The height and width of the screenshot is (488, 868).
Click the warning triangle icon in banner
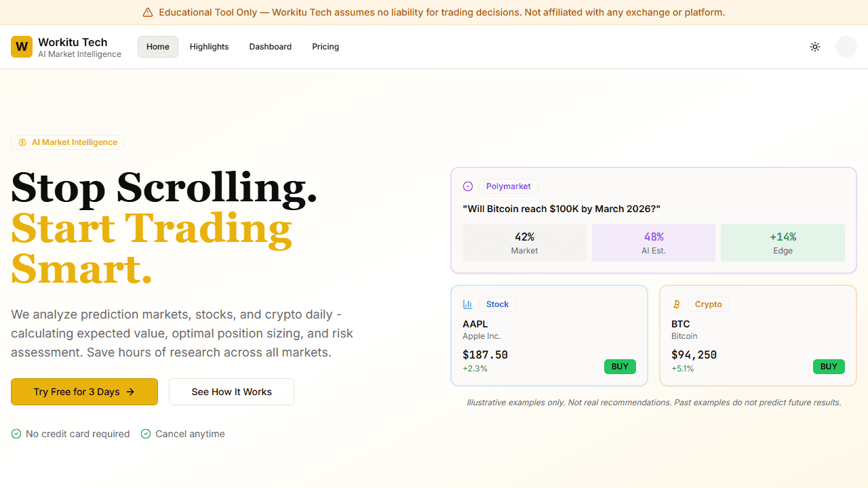[148, 12]
